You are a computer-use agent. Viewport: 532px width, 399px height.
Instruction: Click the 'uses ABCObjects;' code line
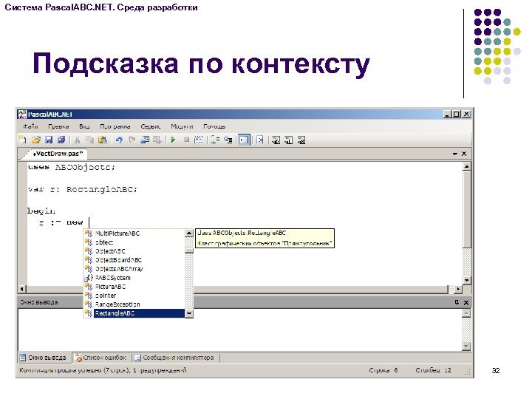72,167
